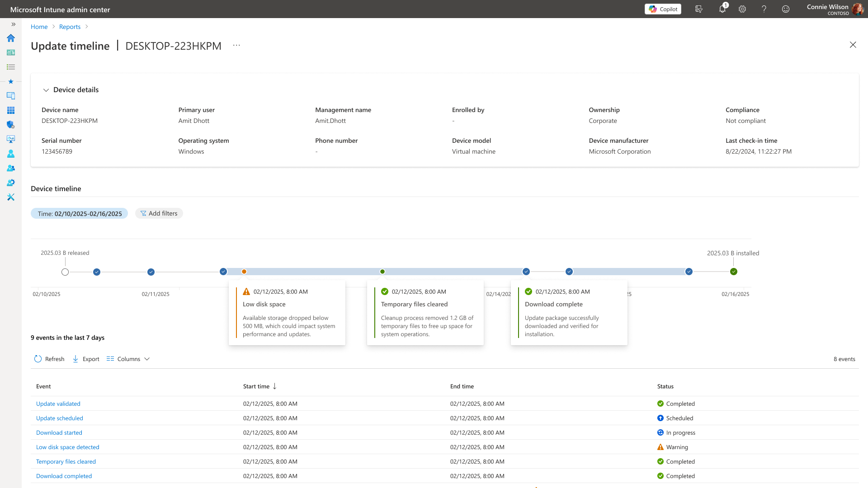Select the 2025.03 B released timeline marker

pos(65,272)
